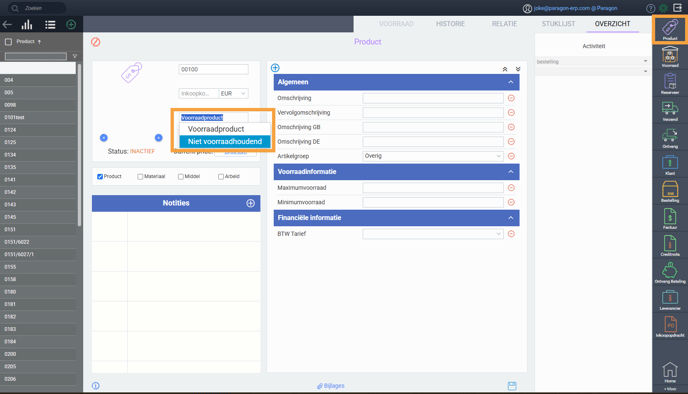
Task: Collapse the Algemeen section
Action: point(511,82)
